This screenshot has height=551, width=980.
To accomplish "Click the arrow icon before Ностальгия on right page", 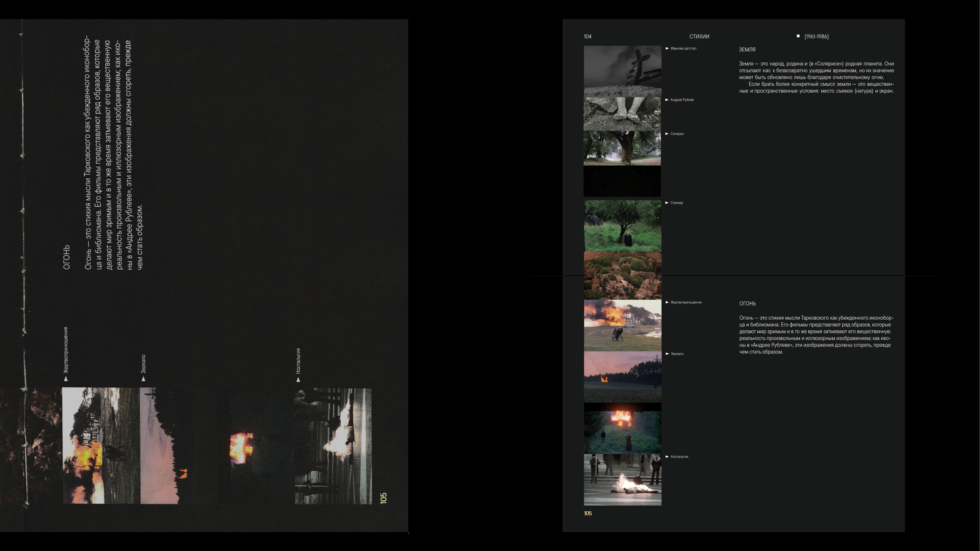I will click(x=667, y=457).
